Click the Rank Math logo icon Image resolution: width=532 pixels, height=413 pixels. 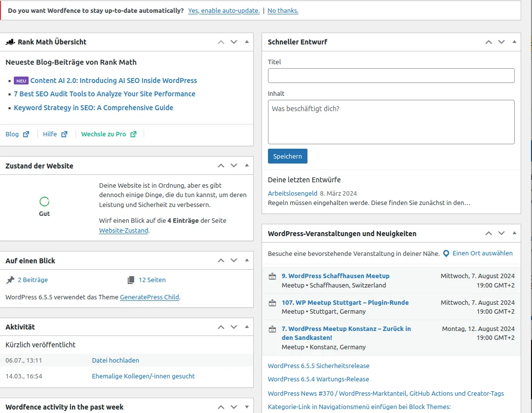[x=10, y=42]
